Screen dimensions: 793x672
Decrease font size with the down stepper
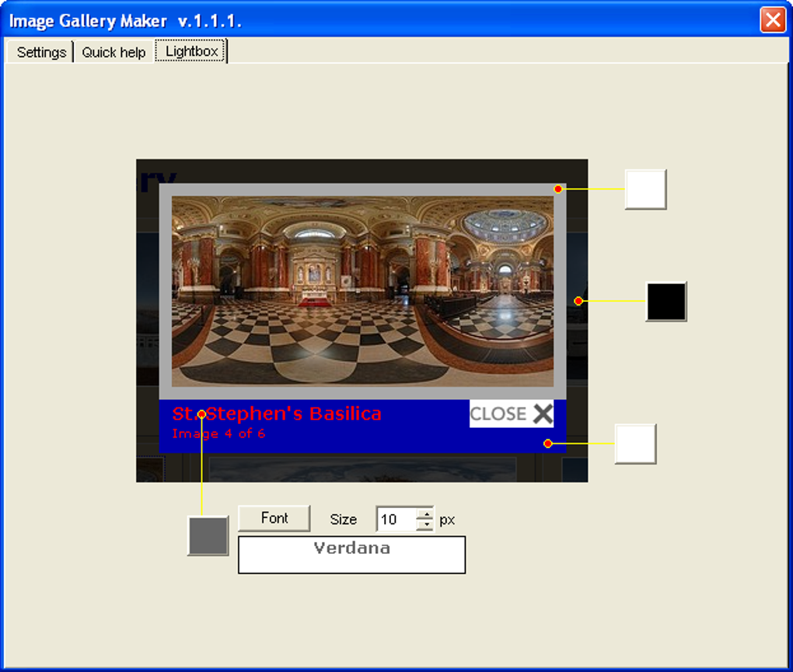point(426,523)
